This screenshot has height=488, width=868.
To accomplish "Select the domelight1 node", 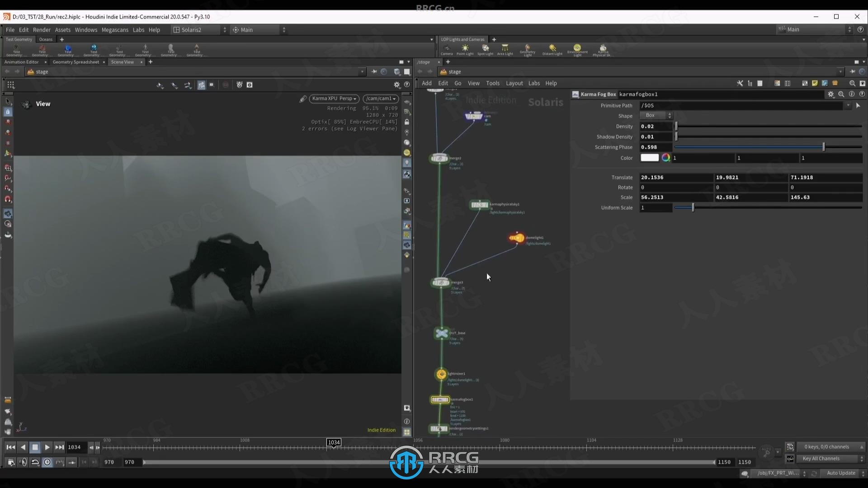I will (516, 238).
